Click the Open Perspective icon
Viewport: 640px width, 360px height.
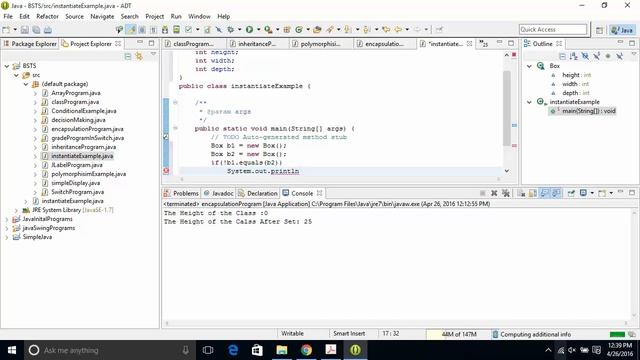599,30
